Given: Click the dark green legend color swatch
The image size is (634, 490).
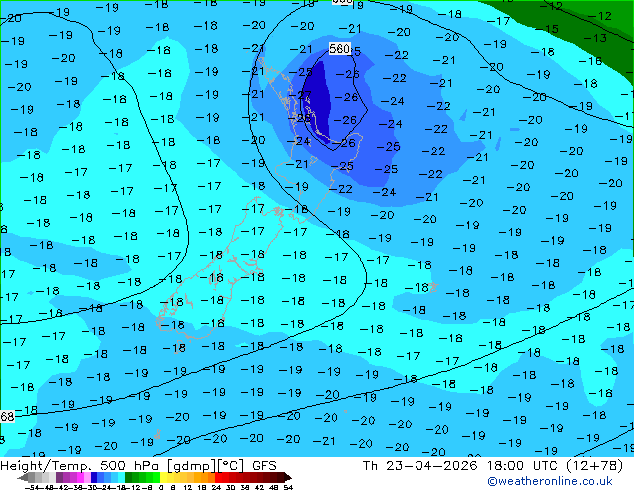Looking at the screenshot, I should pyautogui.click(x=128, y=477).
